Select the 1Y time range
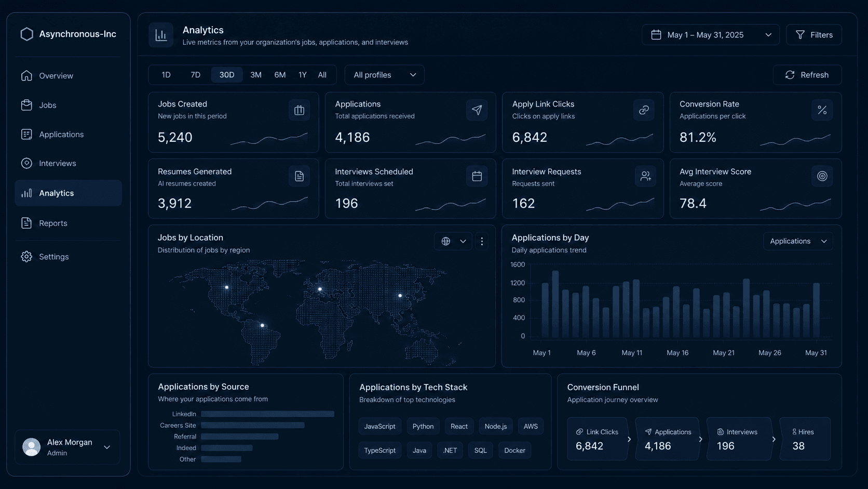Screen dimensions: 868x489 coord(303,75)
